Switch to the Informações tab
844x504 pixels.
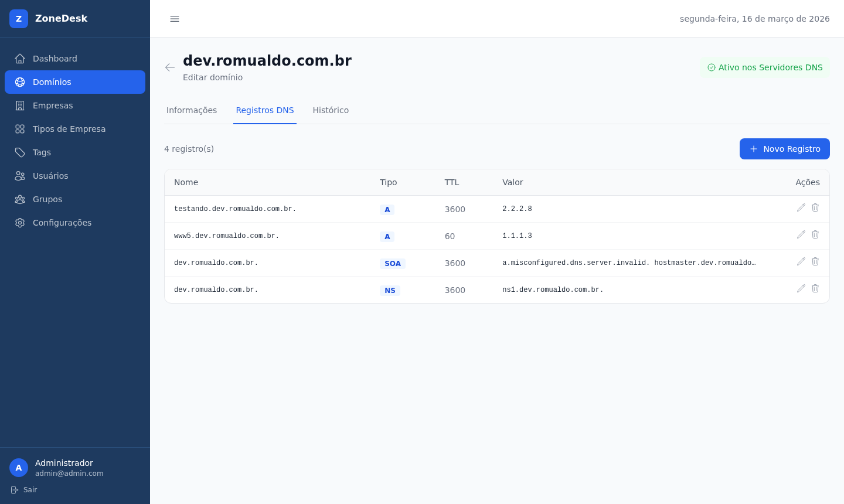point(192,110)
